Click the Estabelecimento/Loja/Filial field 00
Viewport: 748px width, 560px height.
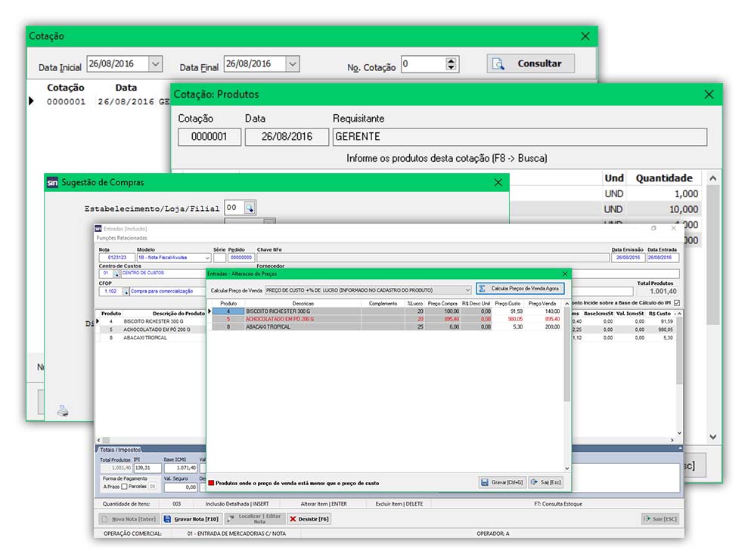click(234, 208)
